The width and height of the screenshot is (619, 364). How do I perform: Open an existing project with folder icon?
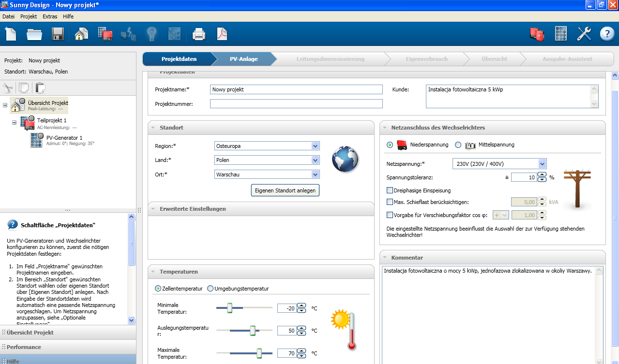[34, 34]
